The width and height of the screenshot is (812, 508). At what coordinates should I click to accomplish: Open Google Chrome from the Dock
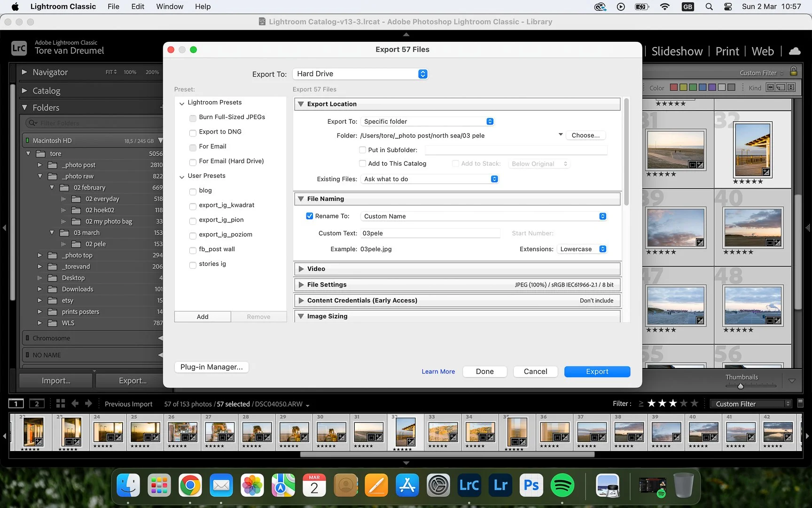tap(190, 485)
